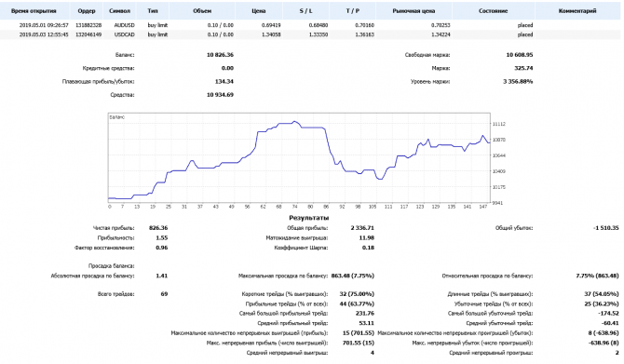Screen dimensions: 624x364
Task: Click the USDCAD symbol cell
Action: (125, 34)
